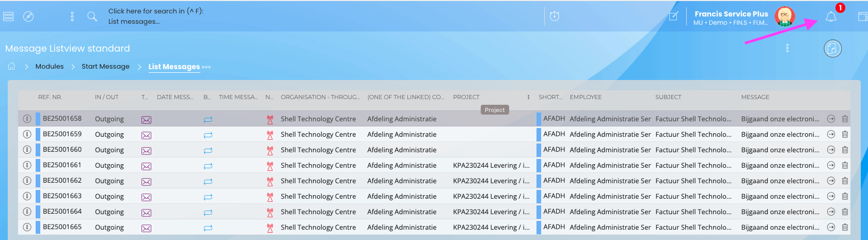
Task: Sort by IN / OUT column header
Action: 107,97
